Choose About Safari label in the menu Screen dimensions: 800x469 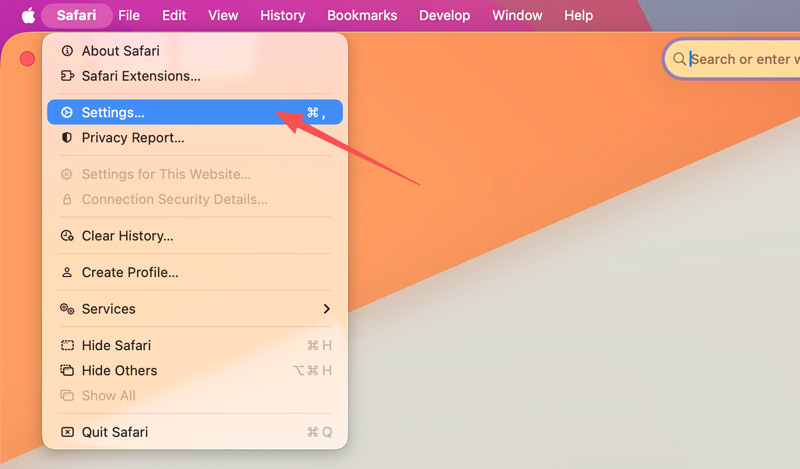[120, 51]
